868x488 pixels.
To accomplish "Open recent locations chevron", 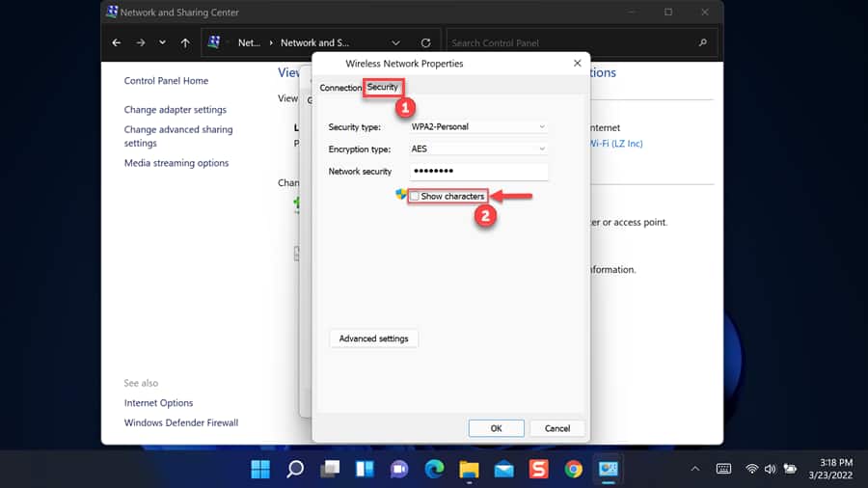I will tap(162, 42).
